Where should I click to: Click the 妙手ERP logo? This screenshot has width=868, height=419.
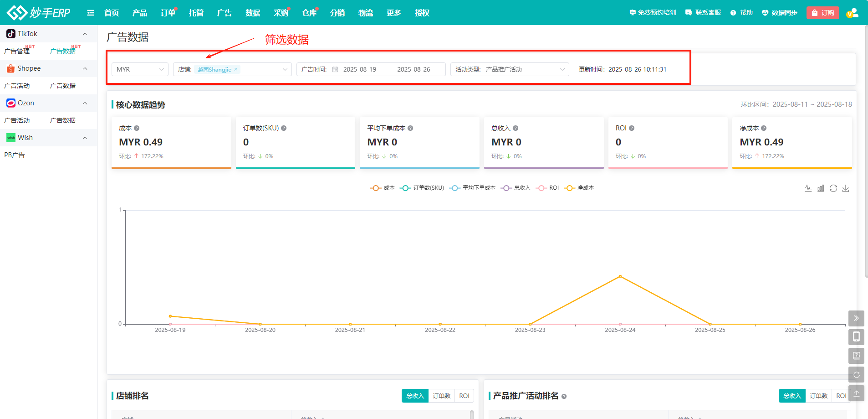coord(39,12)
